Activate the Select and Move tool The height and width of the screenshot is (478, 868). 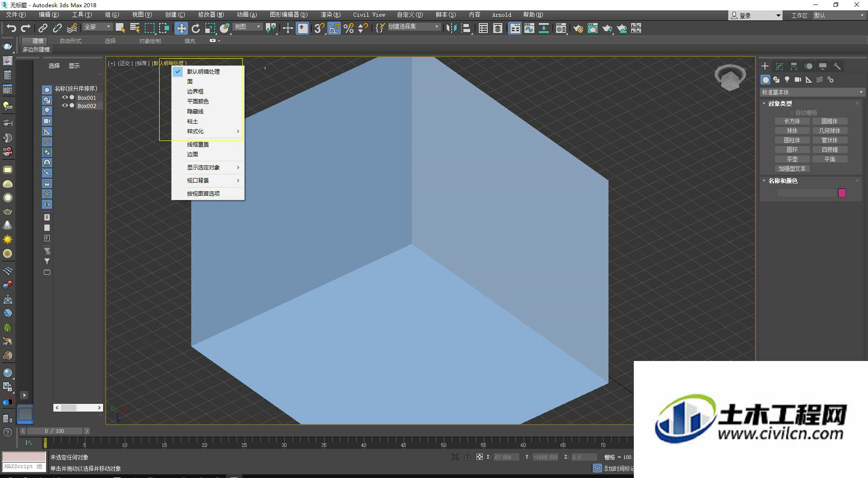click(181, 28)
